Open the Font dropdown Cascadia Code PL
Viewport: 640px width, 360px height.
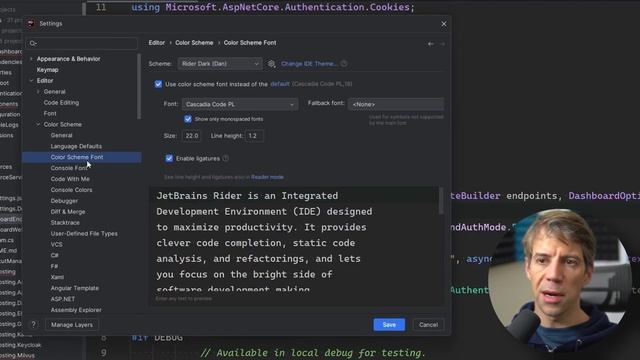click(240, 104)
